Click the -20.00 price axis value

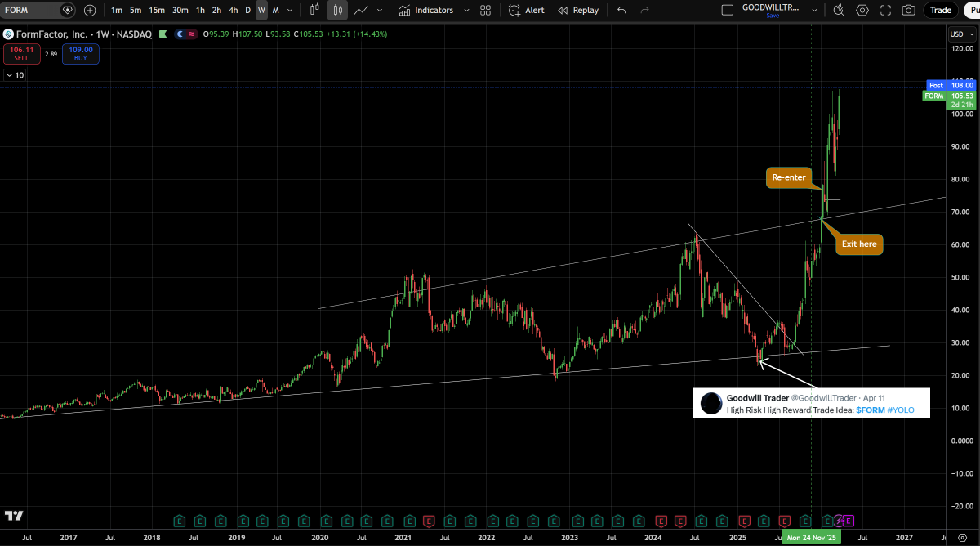(x=960, y=506)
